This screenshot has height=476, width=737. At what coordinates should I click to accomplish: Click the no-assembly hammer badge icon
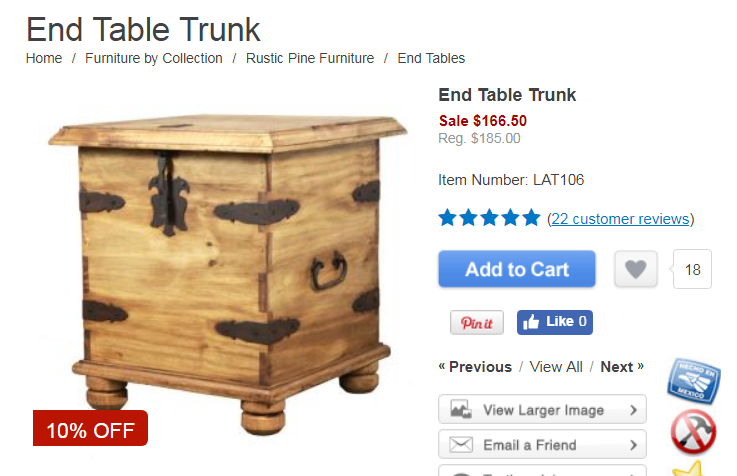pyautogui.click(x=693, y=432)
